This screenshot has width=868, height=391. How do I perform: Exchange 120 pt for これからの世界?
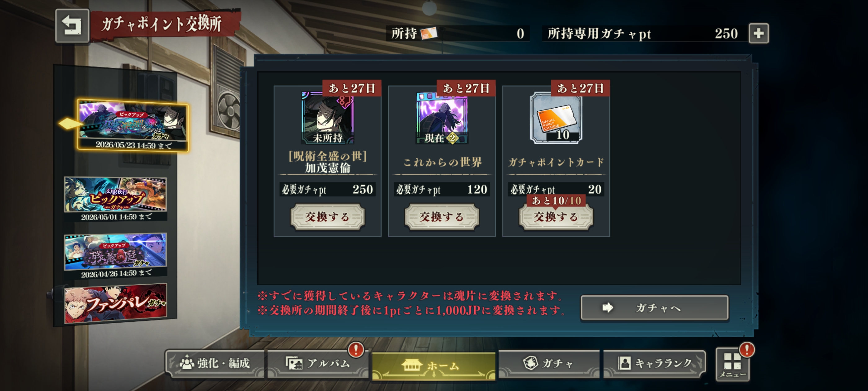coord(442,217)
